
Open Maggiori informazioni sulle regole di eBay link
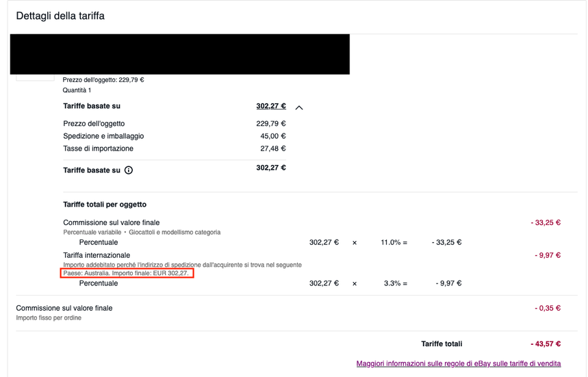(458, 363)
